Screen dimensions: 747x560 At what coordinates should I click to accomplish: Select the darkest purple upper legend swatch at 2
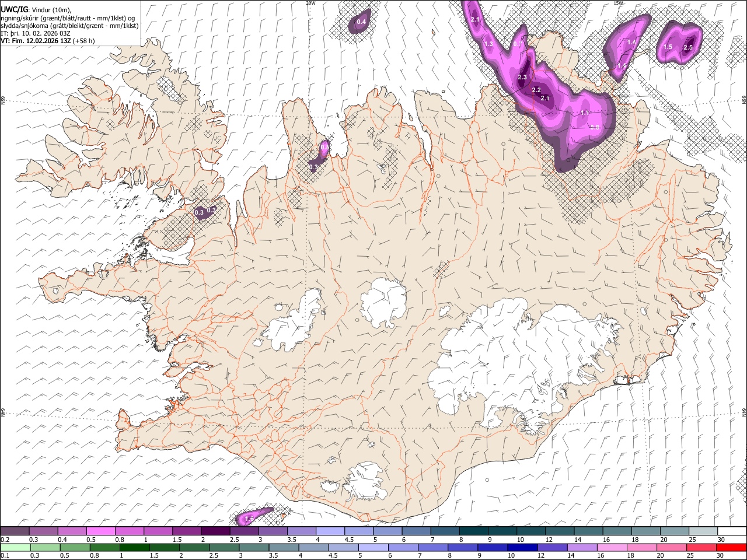pos(216,531)
